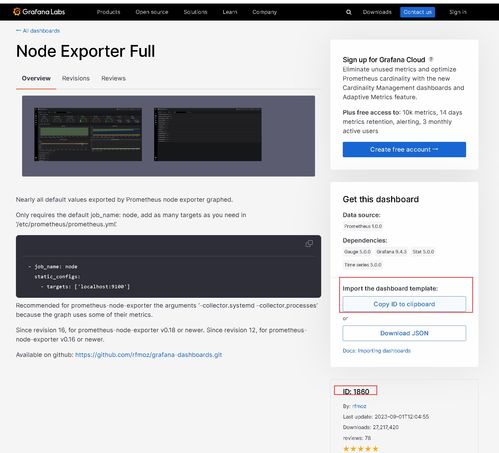Open the Products menu
Image resolution: width=499 pixels, height=453 pixels.
[108, 12]
